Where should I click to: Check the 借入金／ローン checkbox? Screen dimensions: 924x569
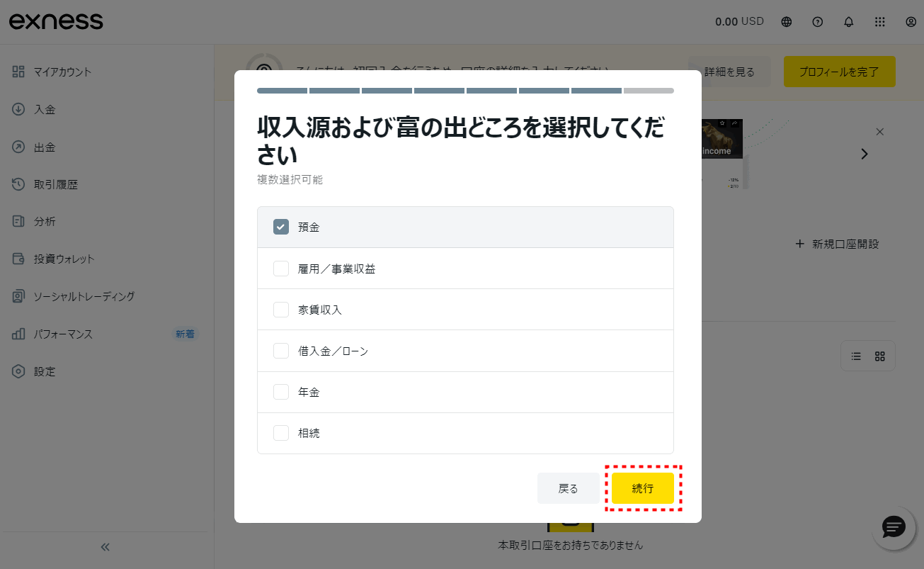tap(281, 351)
